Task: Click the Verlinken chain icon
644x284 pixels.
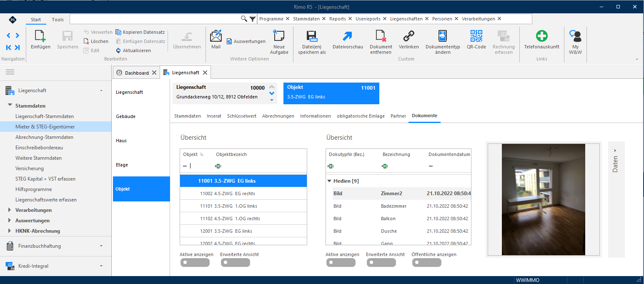Action: [x=408, y=36]
